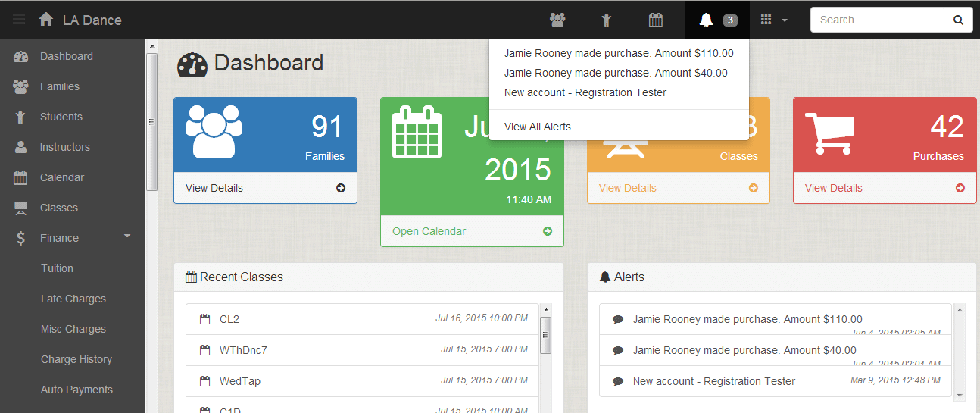Click the hamburger menu icon in navbar
Image resolution: width=980 pixels, height=413 pixels.
click(19, 20)
